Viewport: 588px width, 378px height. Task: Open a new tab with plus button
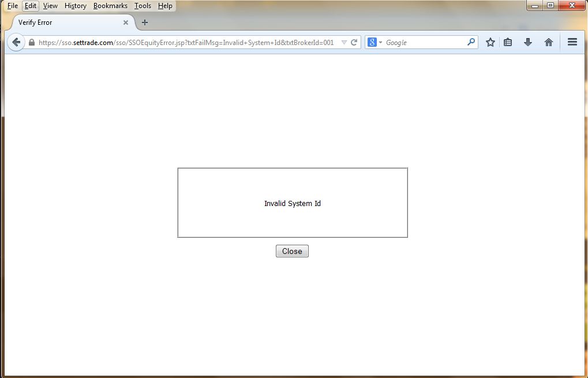point(145,23)
